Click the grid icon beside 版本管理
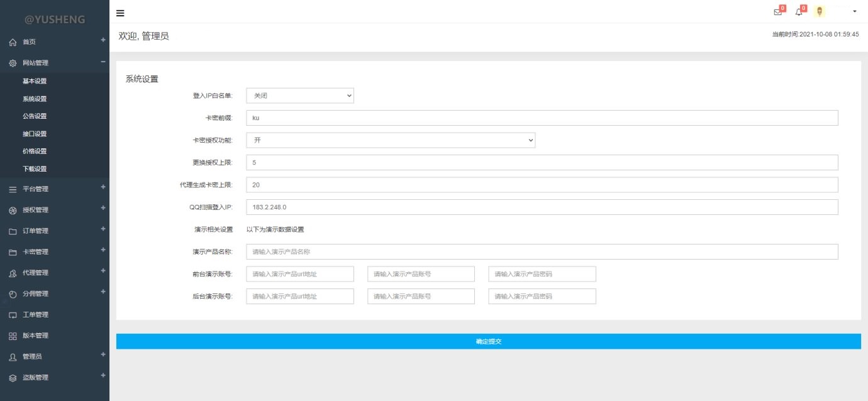The image size is (868, 401). (x=13, y=336)
